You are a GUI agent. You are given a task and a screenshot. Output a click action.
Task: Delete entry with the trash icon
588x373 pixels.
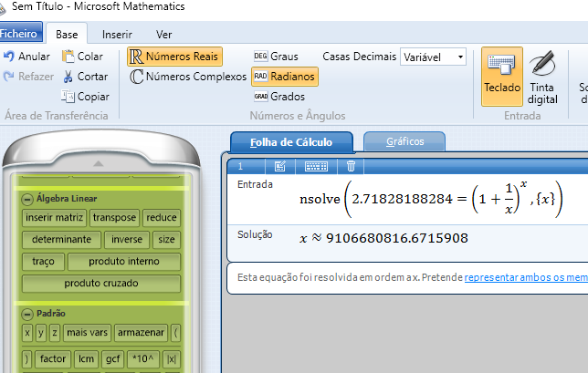pyautogui.click(x=351, y=166)
